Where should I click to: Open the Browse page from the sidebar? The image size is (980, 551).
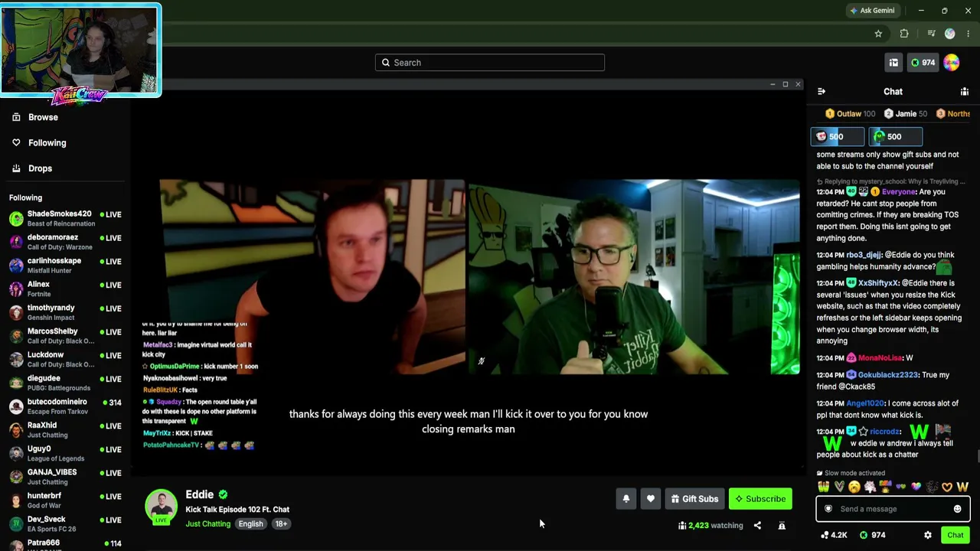click(34, 117)
